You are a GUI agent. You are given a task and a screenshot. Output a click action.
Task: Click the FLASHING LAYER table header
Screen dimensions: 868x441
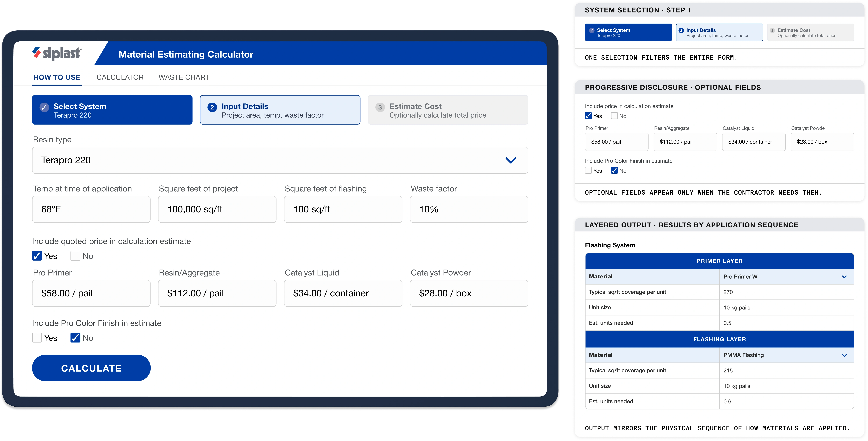719,339
